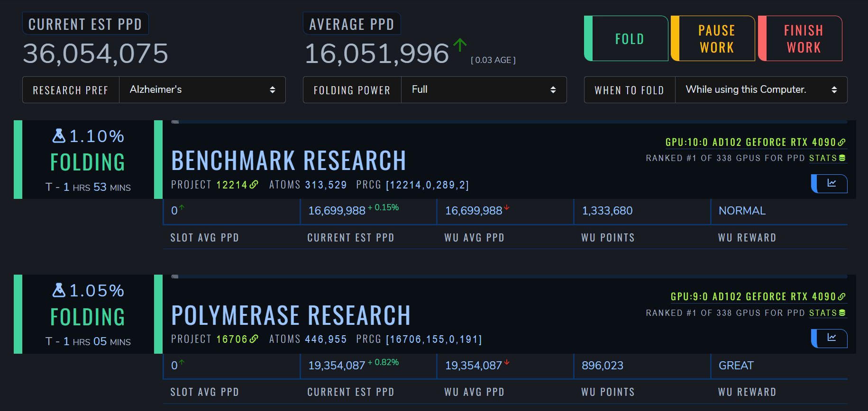Expand the Folding Power dropdown set to Full
The image size is (868, 411).
pyautogui.click(x=484, y=89)
